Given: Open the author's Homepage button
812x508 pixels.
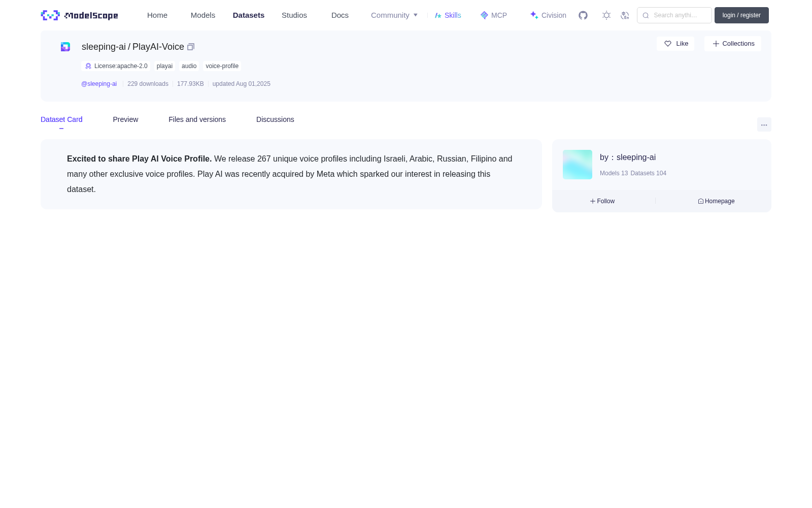Looking at the screenshot, I should tap(716, 201).
